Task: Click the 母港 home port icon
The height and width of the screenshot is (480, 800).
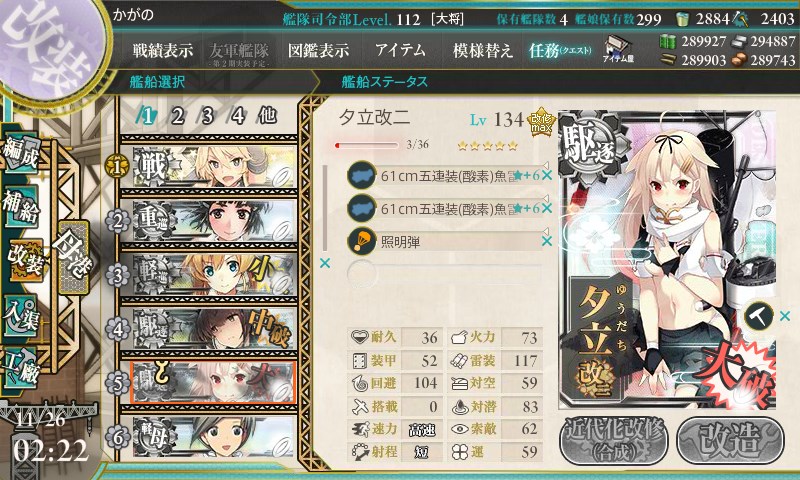Action: click(73, 257)
